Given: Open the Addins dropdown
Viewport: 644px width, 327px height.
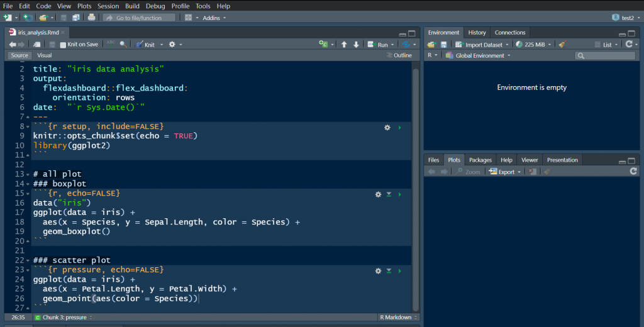Looking at the screenshot, I should [214, 18].
